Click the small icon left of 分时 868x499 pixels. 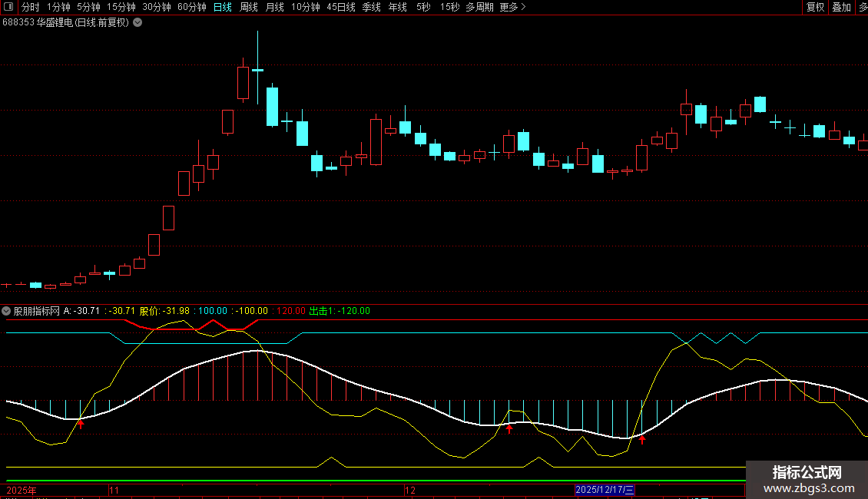pos(8,7)
